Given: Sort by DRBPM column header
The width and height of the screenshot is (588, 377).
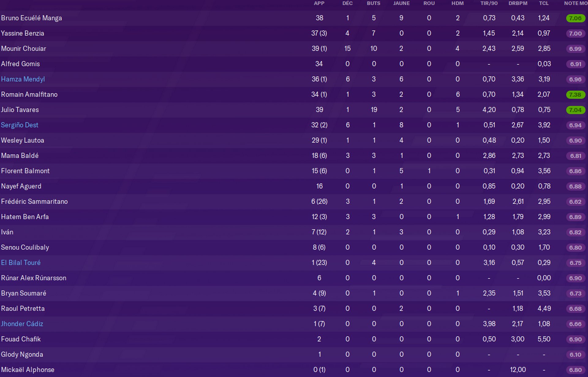Looking at the screenshot, I should (x=518, y=3).
